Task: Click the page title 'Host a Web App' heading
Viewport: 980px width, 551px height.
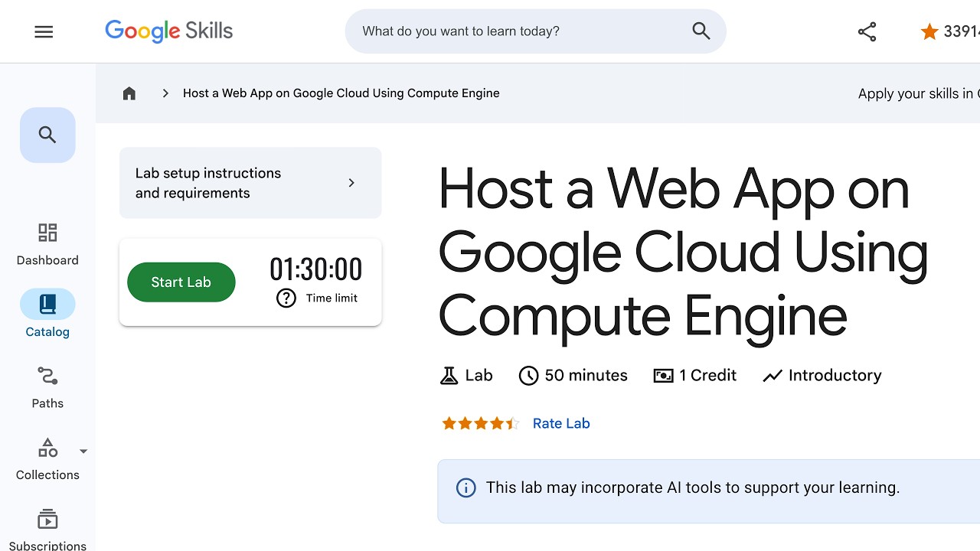Action: click(x=683, y=253)
